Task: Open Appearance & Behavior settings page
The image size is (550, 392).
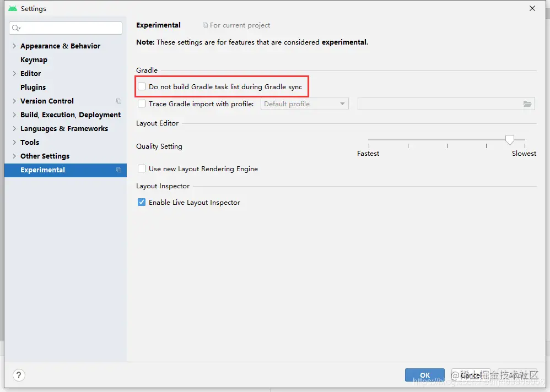Action: (60, 46)
